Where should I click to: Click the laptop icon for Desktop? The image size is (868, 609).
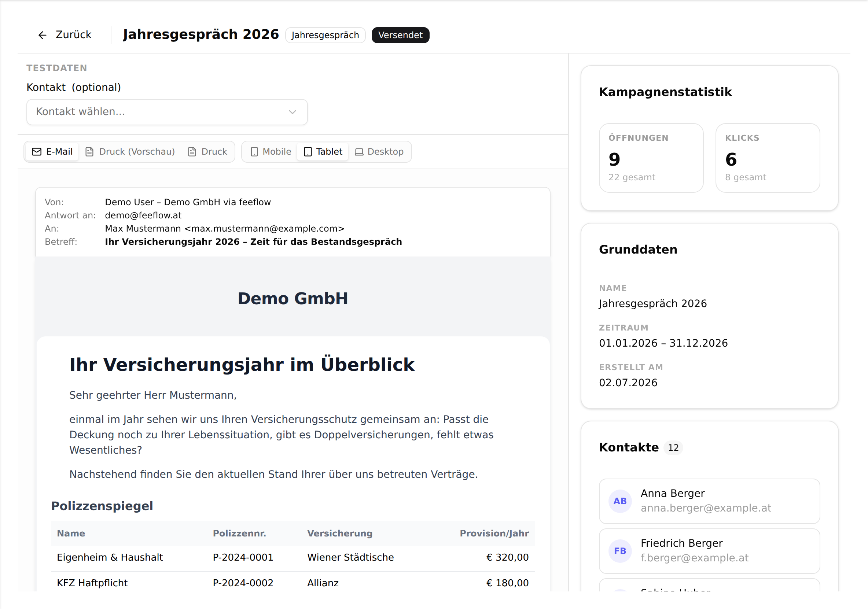point(359,152)
